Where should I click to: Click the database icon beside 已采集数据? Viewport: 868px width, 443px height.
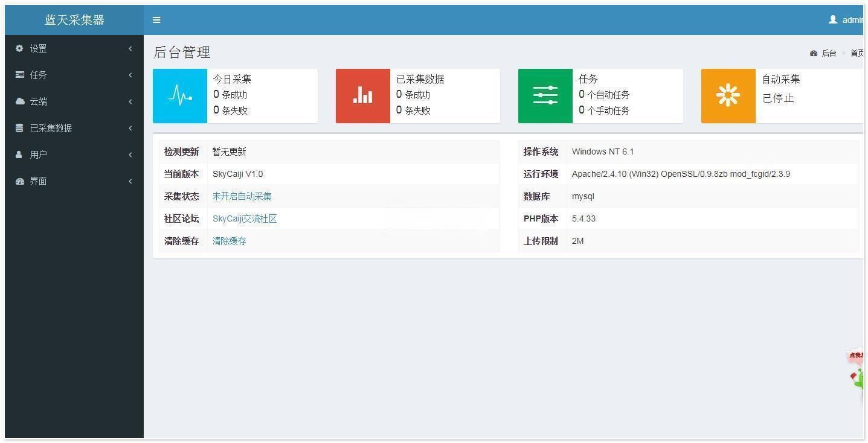[x=19, y=128]
